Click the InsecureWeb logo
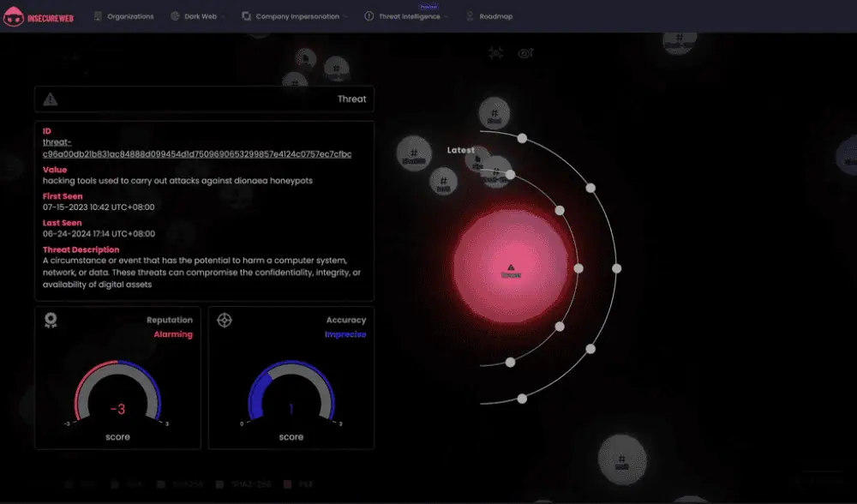 pos(39,16)
